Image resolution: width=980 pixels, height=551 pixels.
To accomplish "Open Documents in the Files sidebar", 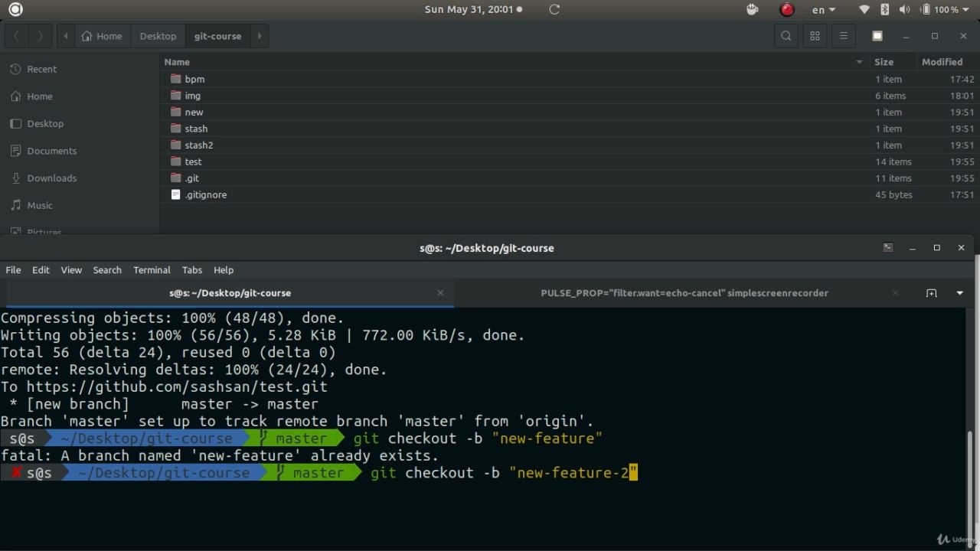I will point(51,151).
